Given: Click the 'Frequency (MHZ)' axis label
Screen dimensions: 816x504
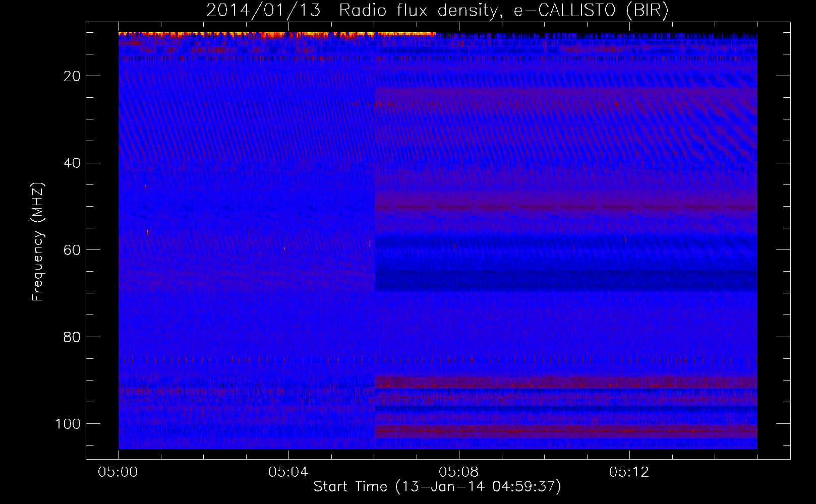Looking at the screenshot, I should 38,242.
